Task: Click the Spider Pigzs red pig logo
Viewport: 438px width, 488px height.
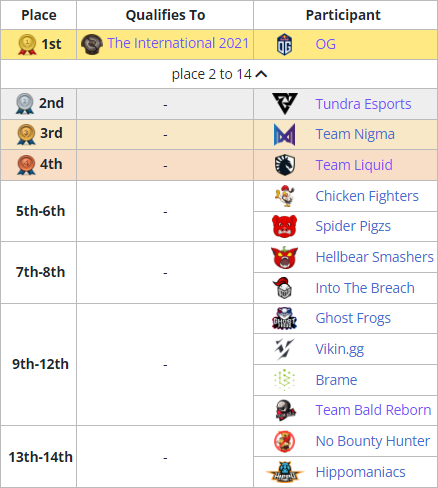Action: pyautogui.click(x=284, y=226)
